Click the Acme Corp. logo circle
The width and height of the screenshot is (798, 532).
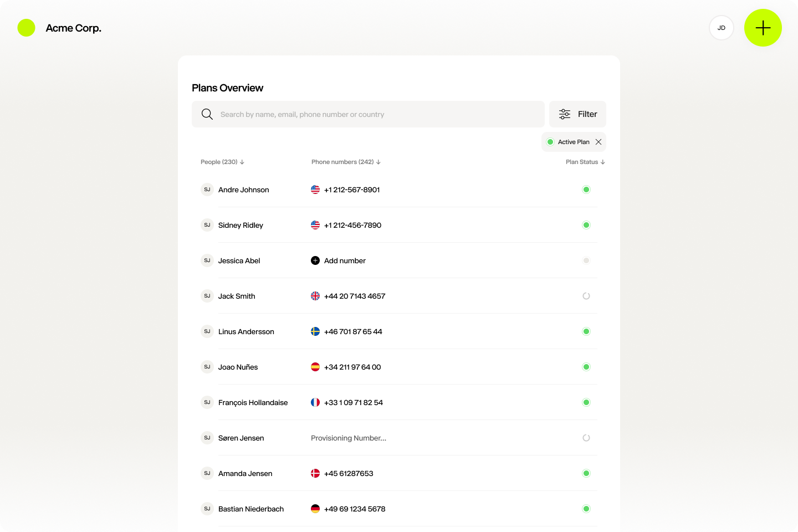click(27, 28)
